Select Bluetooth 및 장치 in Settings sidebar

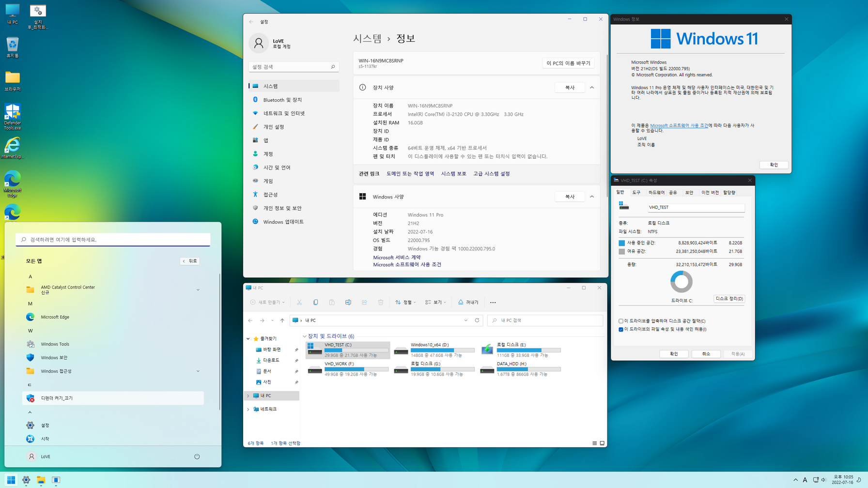(x=294, y=100)
